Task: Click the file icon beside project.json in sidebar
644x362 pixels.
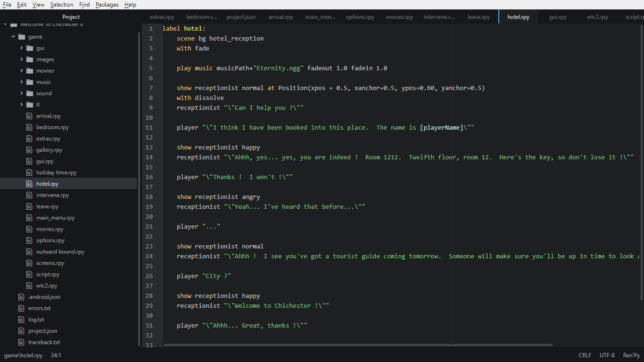Action: [x=21, y=330]
